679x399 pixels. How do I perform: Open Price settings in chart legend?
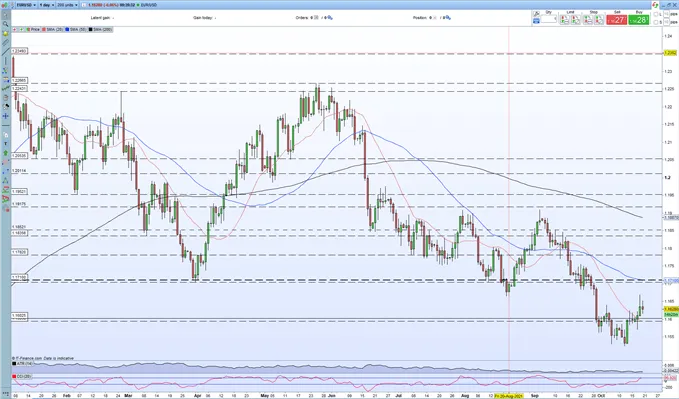point(33,29)
